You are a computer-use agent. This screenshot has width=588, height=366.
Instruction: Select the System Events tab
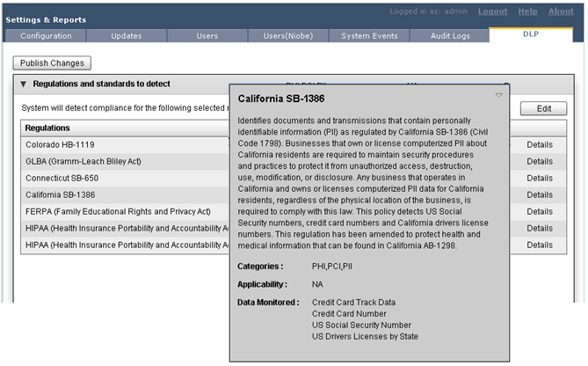[369, 36]
